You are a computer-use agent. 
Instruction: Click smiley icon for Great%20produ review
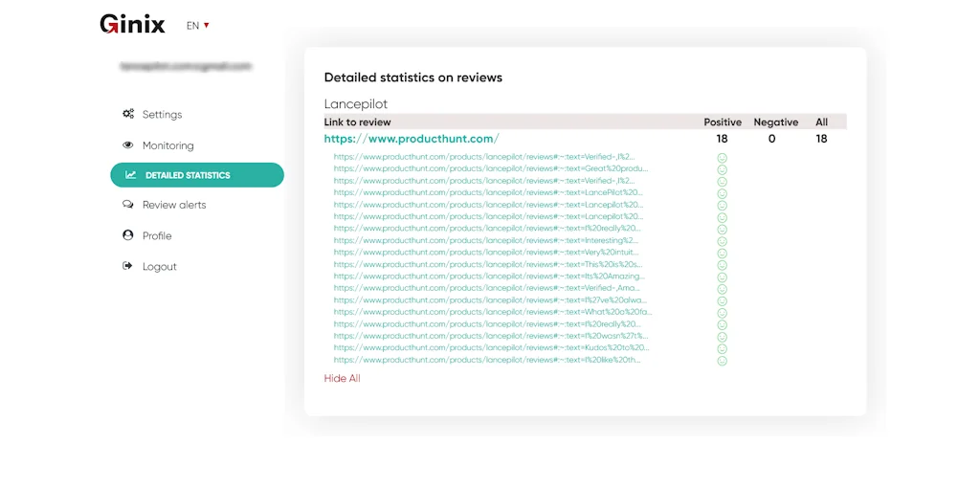[722, 170]
